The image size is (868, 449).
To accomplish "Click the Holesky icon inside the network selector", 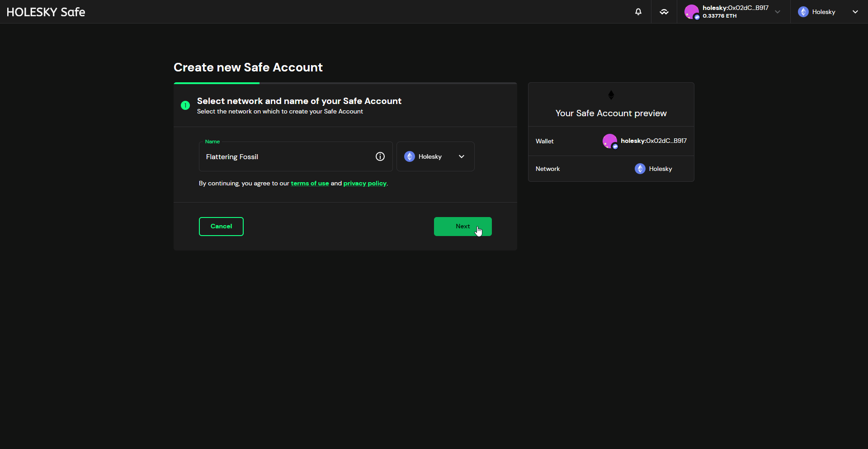I will tap(410, 156).
